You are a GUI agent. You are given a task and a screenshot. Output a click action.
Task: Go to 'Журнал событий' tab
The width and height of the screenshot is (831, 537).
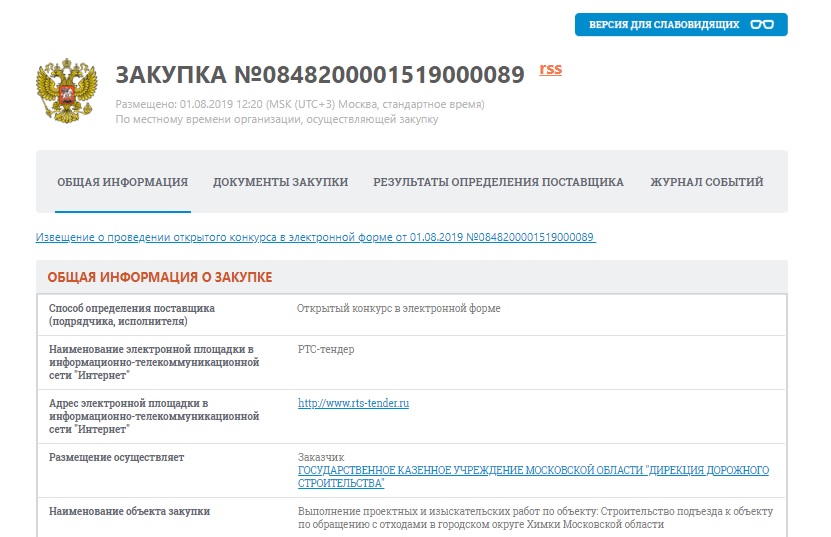(707, 182)
